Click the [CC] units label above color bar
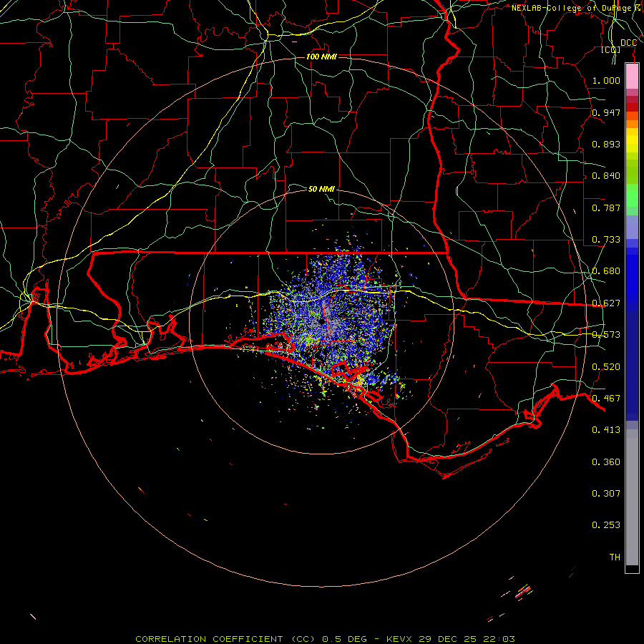 tap(611, 49)
